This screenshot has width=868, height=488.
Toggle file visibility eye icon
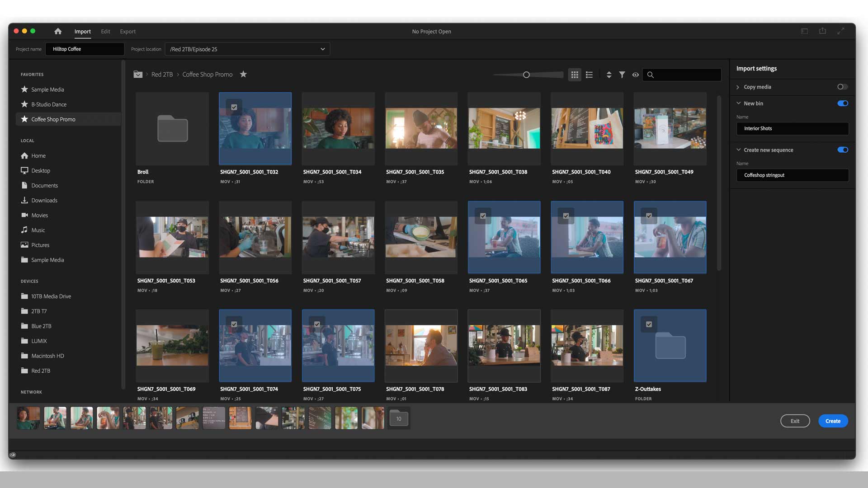(x=635, y=75)
